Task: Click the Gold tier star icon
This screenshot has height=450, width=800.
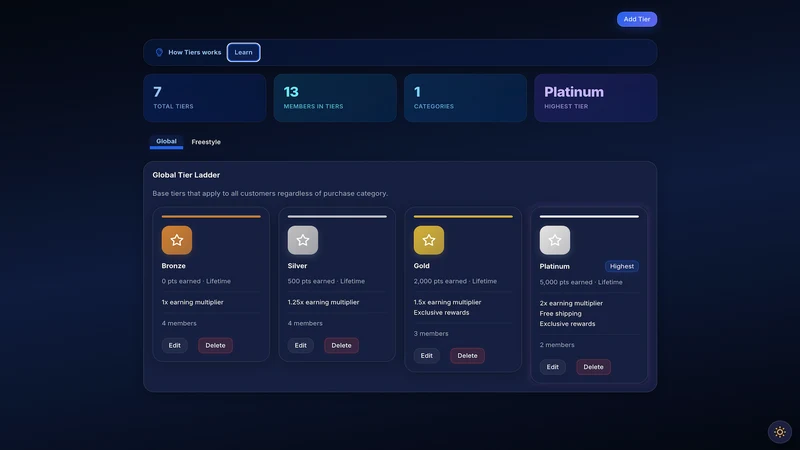Action: click(x=429, y=240)
